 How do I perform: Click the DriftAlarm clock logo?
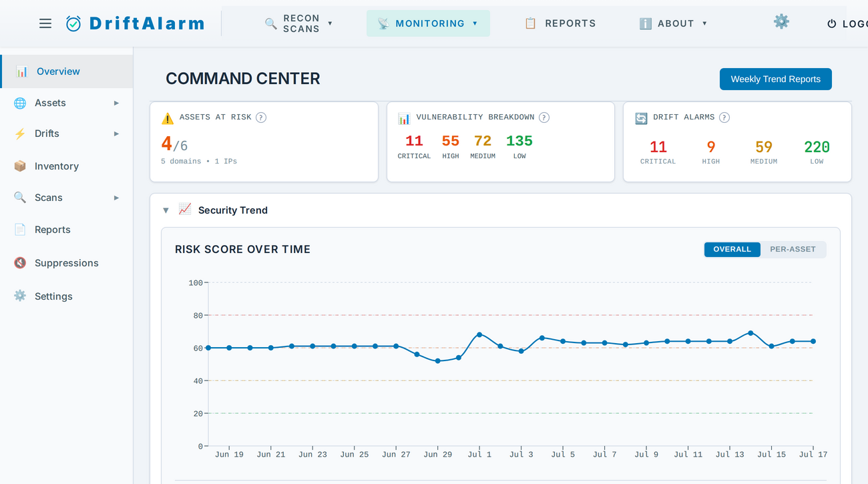pyautogui.click(x=73, y=23)
